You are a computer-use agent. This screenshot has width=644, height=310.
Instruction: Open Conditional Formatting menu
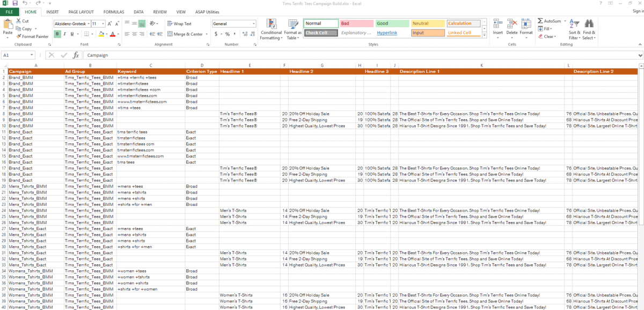click(x=271, y=29)
